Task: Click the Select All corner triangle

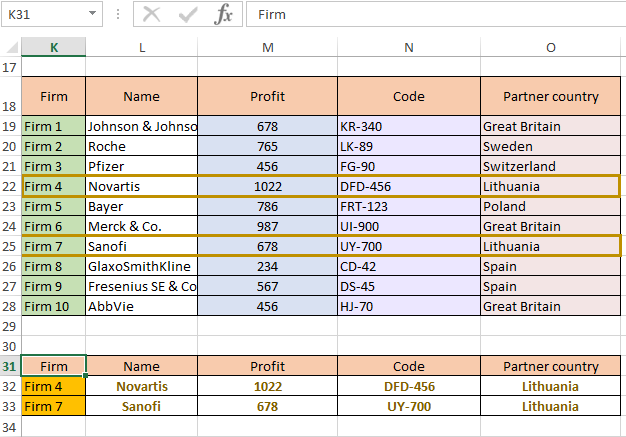Action: [x=12, y=47]
